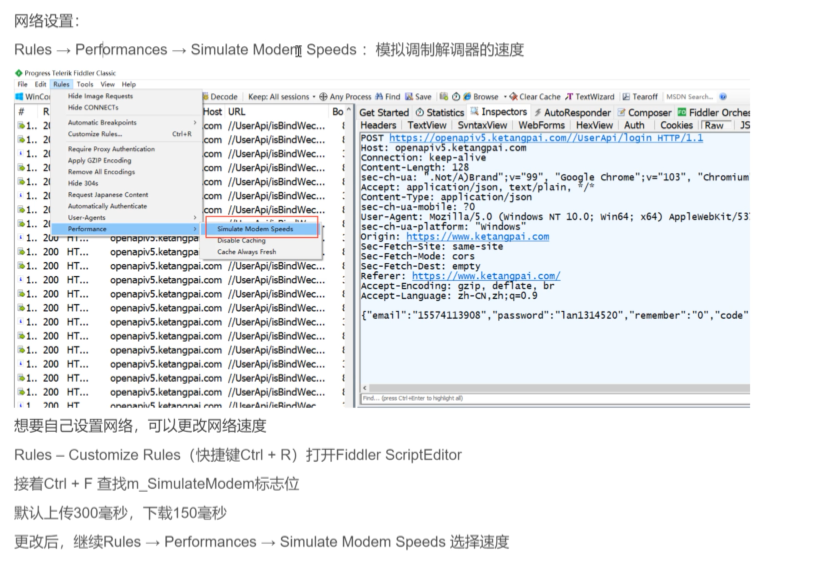Click the Save toolbar icon
Screen dimensions: 817x572
[409, 96]
